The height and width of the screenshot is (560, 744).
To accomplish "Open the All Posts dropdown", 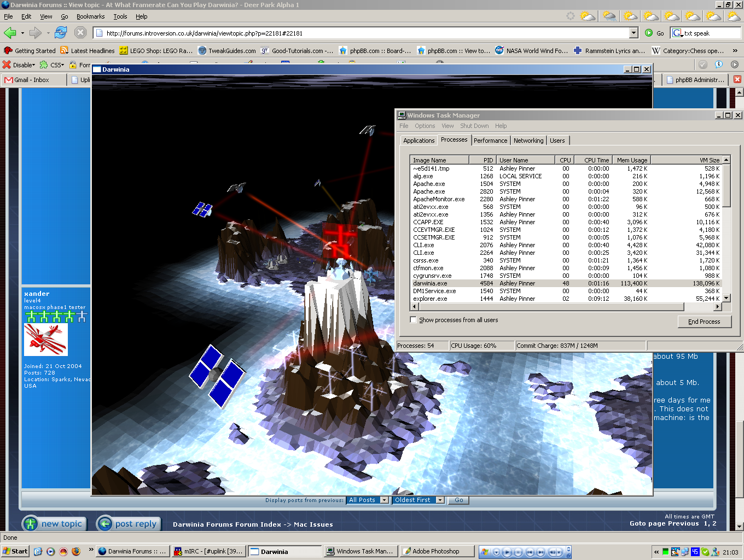I will [x=368, y=500].
